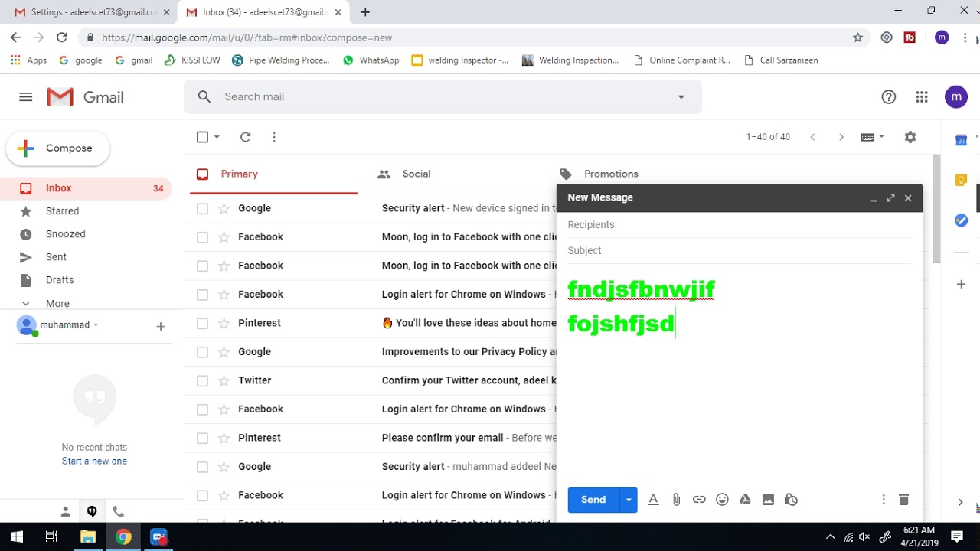Star the Pinterest Please confirm your email message

point(224,438)
